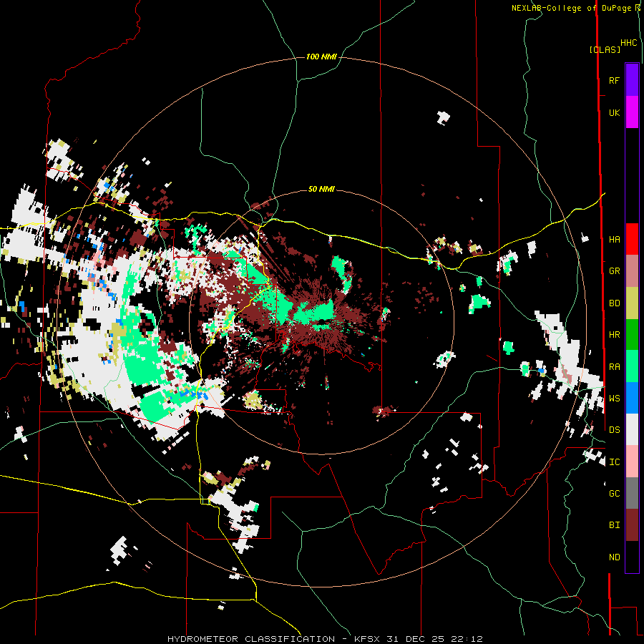Pick the HR dark green legend block
Screen dimensions: 644x644
(x=632, y=335)
